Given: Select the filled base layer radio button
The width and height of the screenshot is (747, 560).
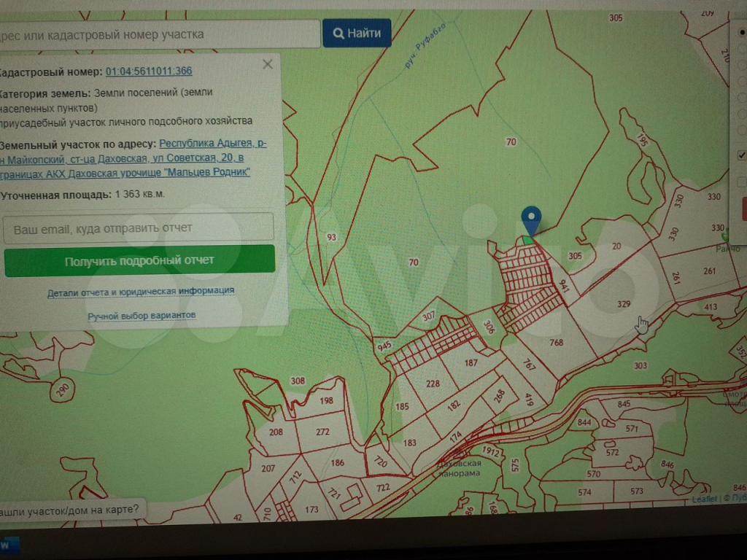Looking at the screenshot, I should click(x=742, y=32).
